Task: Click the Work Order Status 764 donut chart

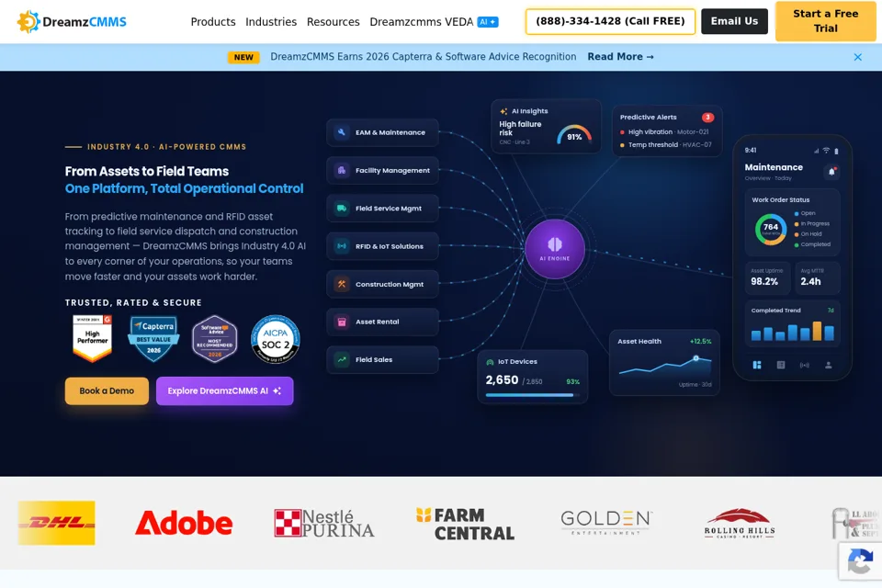Action: [x=771, y=229]
